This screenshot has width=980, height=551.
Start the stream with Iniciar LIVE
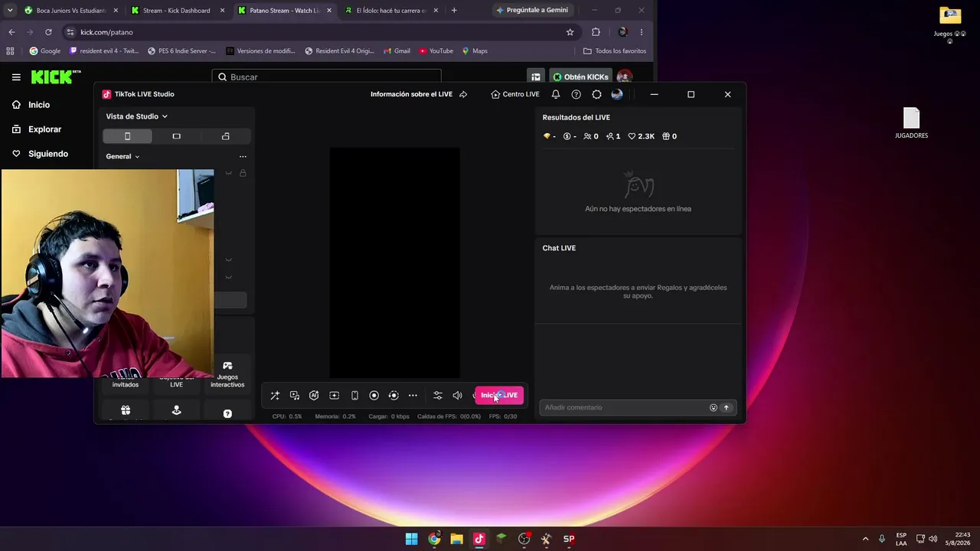[x=499, y=396]
